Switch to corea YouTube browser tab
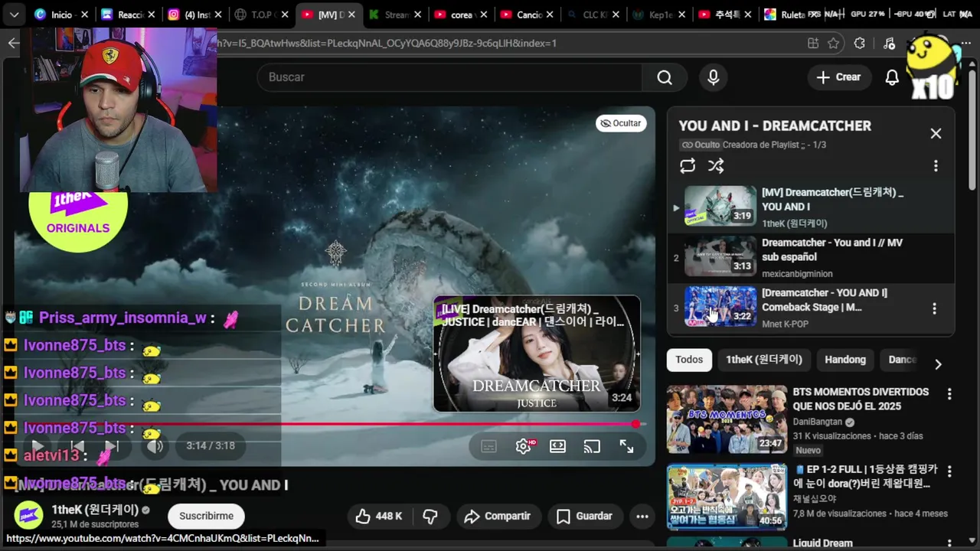 (x=461, y=15)
